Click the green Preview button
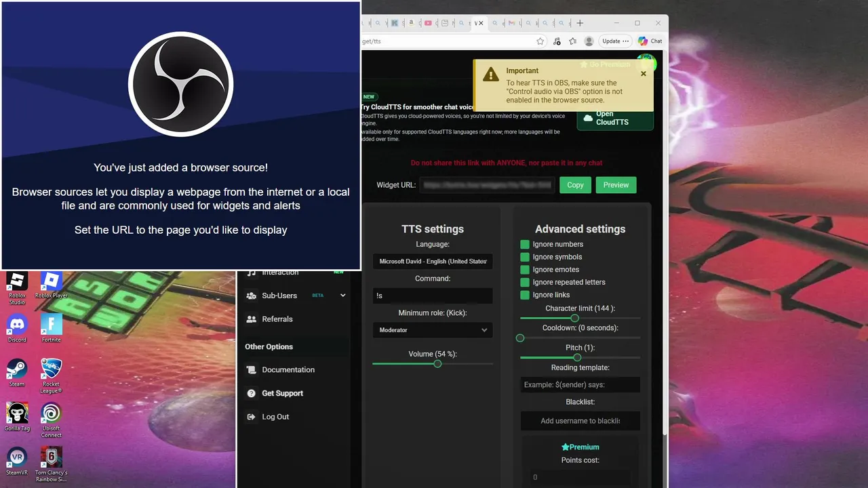This screenshot has width=868, height=488. click(616, 185)
